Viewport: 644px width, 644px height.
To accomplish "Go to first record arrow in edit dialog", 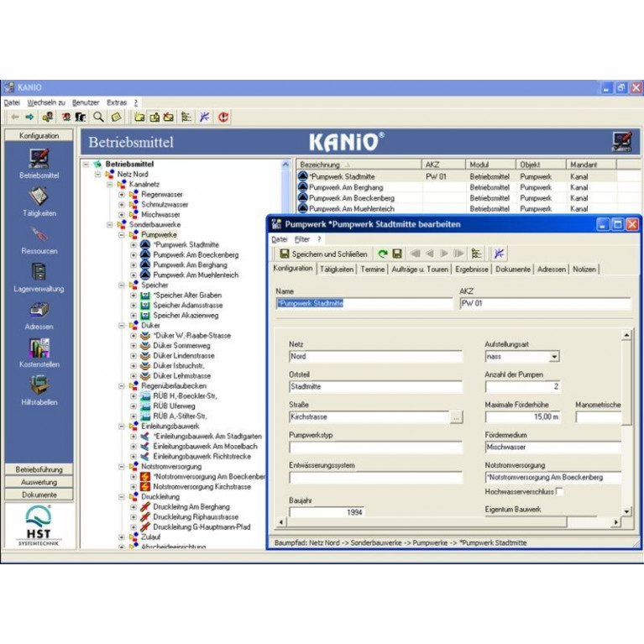I will click(416, 254).
